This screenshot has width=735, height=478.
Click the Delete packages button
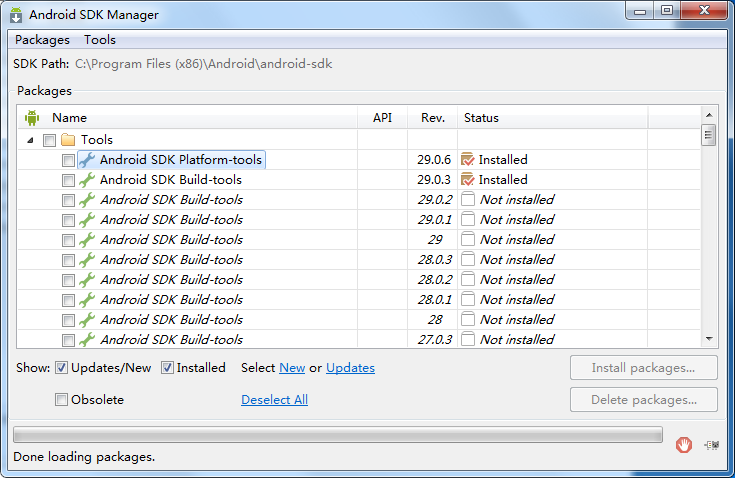coord(644,400)
